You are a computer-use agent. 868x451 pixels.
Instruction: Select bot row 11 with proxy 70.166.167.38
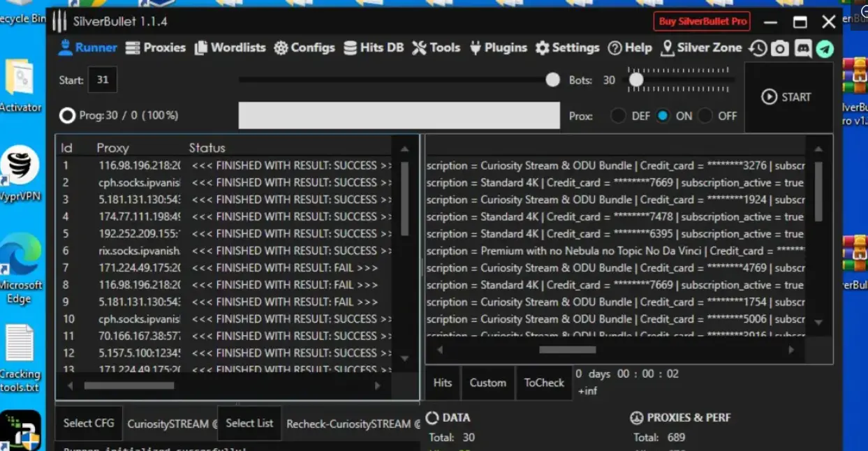(225, 336)
